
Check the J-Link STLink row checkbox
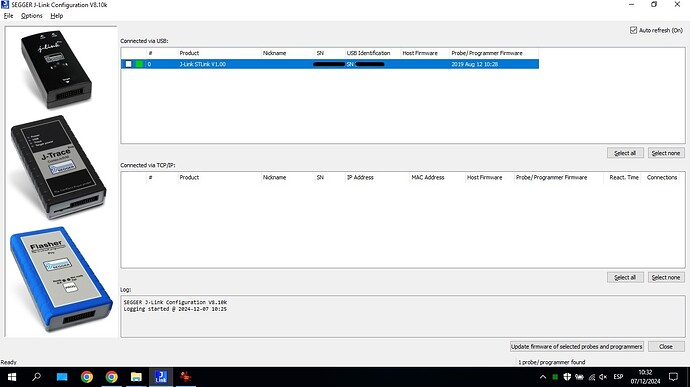point(128,64)
